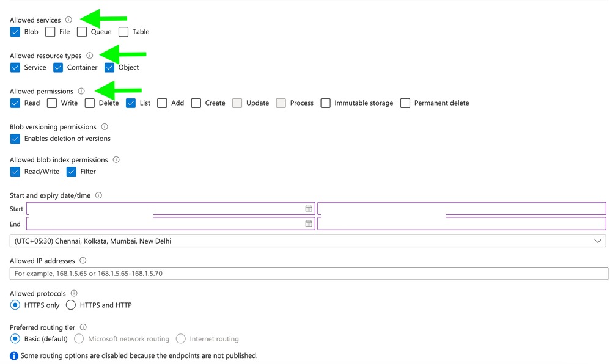Image resolution: width=610 pixels, height=364 pixels.
Task: Uncheck the Filter blob index permission
Action: 71,172
